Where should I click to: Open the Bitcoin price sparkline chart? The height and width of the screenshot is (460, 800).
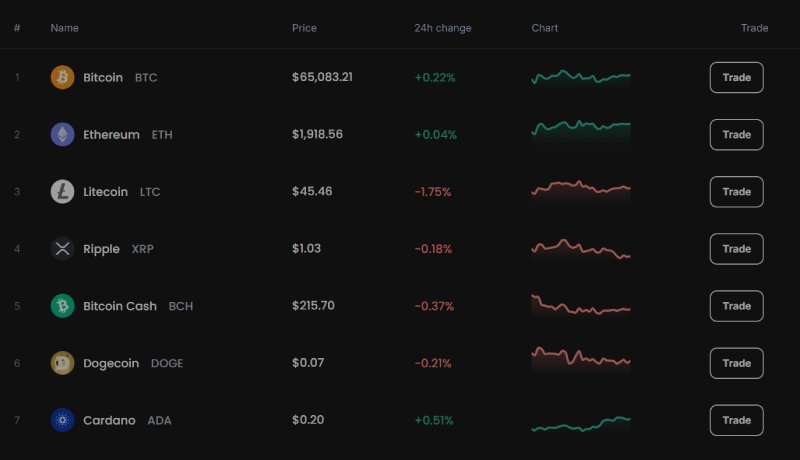pos(581,78)
